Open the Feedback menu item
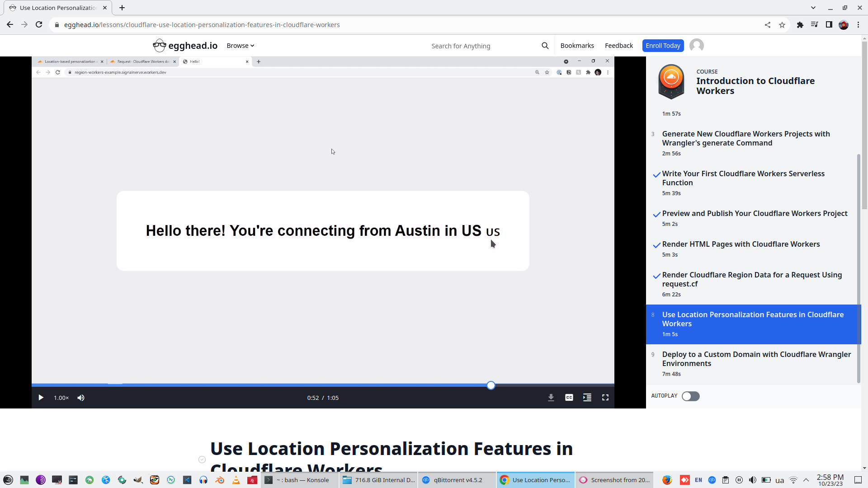 618,46
